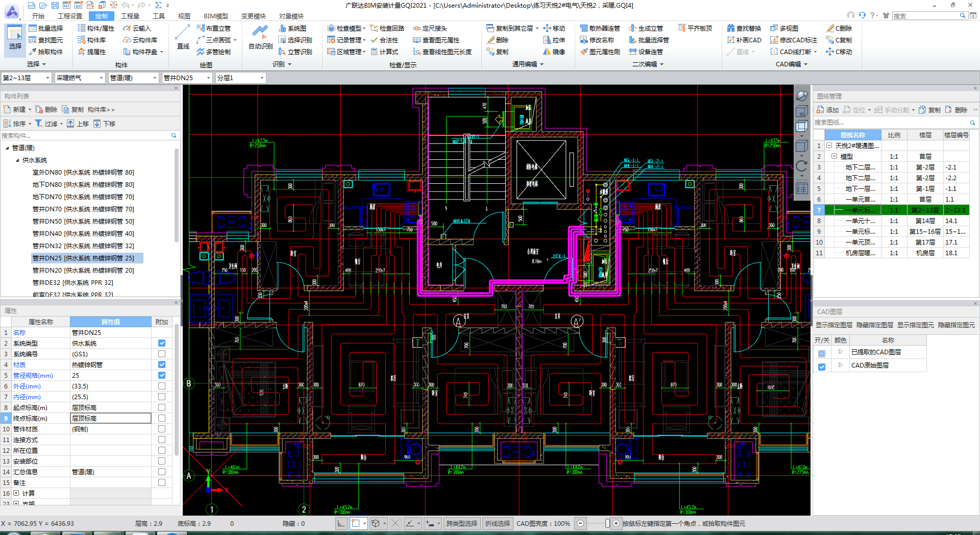Toggle the 管径规格(mm) additional checkbox
The width and height of the screenshot is (980, 535).
[x=162, y=376]
